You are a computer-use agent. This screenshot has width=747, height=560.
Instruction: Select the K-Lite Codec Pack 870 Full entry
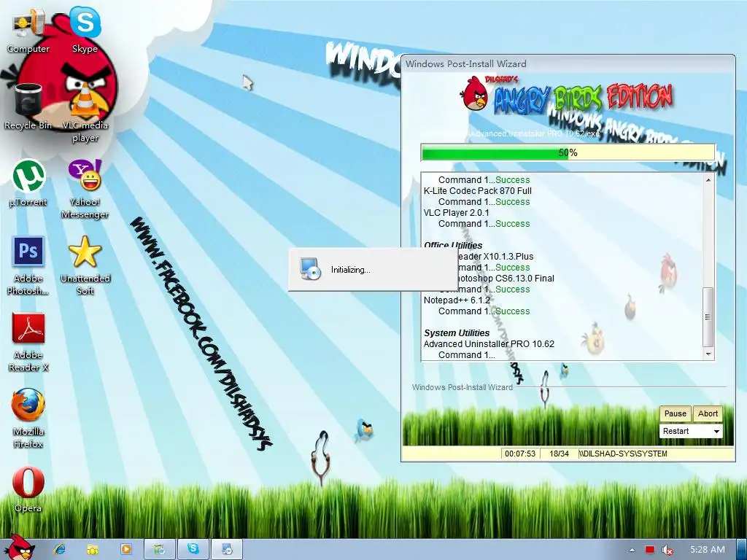click(x=477, y=191)
